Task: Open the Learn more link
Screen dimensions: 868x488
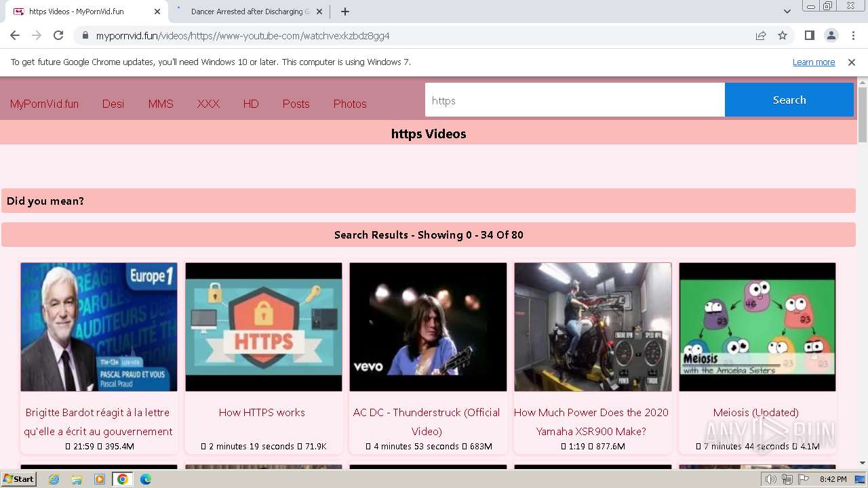Action: (814, 62)
